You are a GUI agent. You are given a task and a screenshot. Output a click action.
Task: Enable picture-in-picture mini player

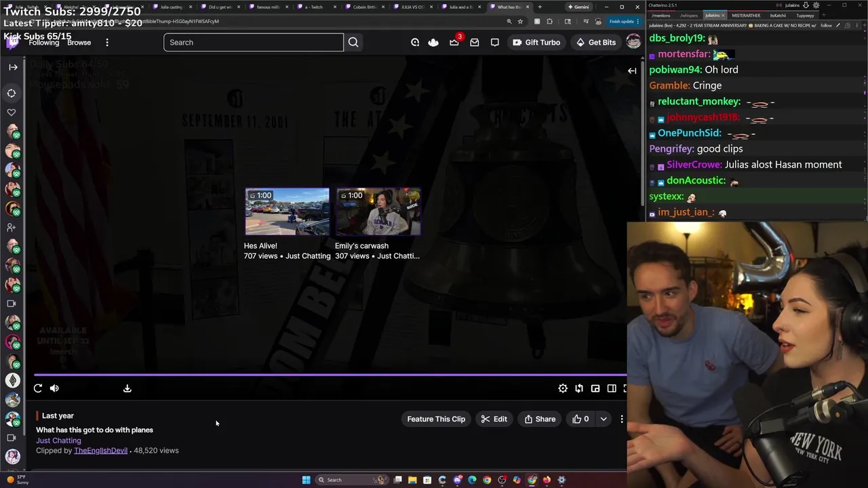pos(595,388)
